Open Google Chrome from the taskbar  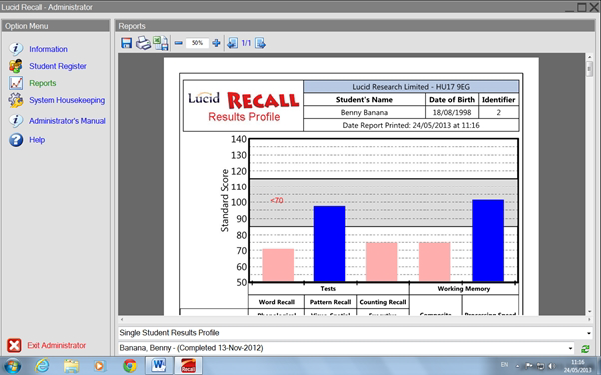130,366
